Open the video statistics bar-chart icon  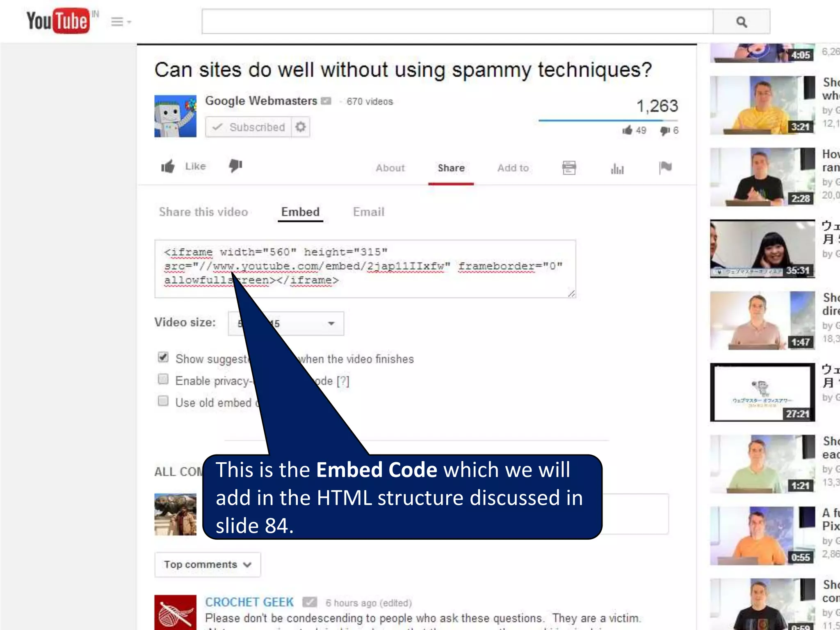coord(617,168)
